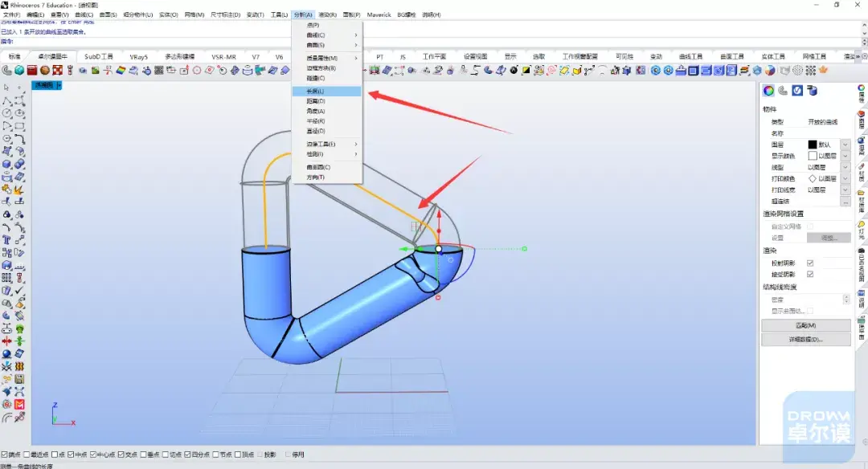Click the black 图层 layer color swatch

click(813, 145)
